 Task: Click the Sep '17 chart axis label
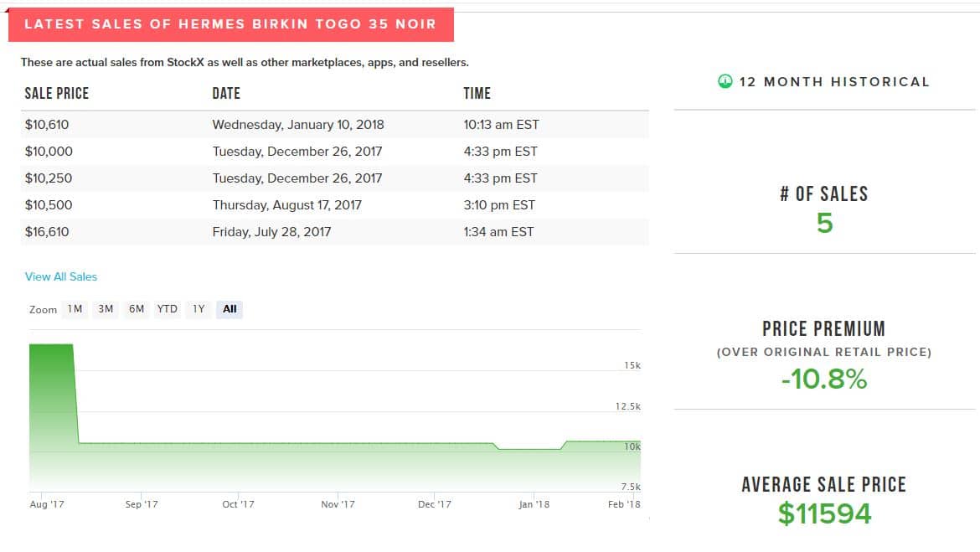coord(142,504)
